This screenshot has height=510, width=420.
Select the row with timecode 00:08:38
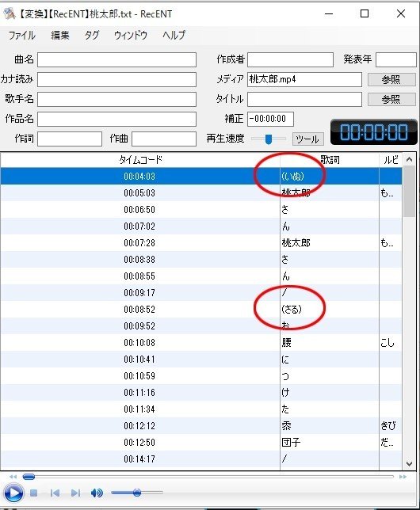[x=201, y=259]
